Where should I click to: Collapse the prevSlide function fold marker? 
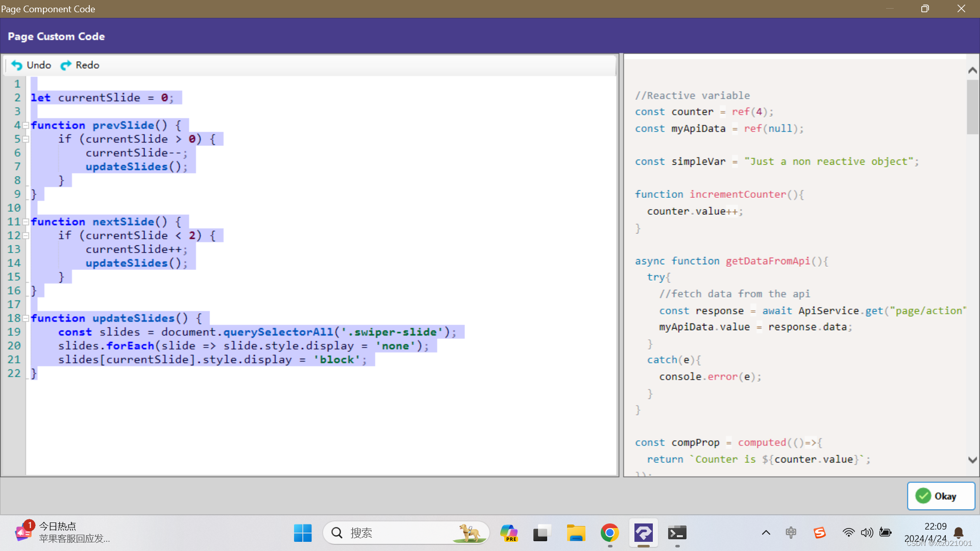(x=26, y=126)
